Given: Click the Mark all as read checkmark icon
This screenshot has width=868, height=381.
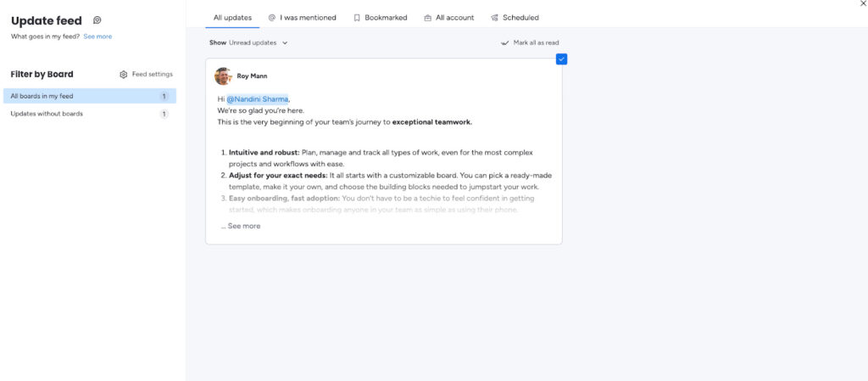Looking at the screenshot, I should pos(505,42).
